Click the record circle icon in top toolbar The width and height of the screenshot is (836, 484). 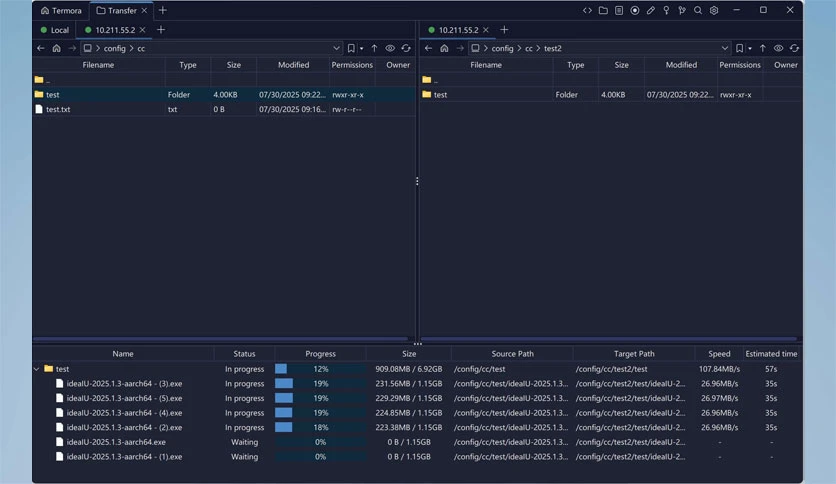pos(634,10)
